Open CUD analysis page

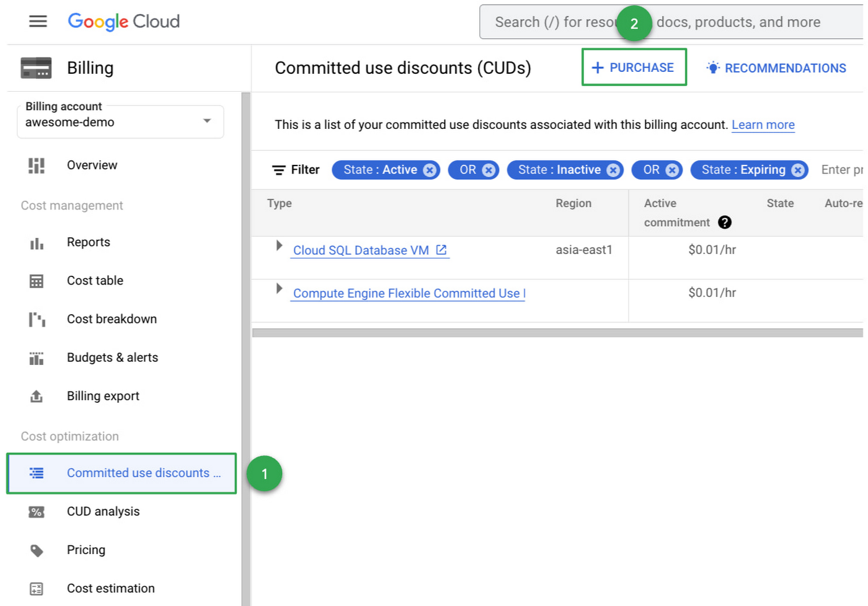103,512
